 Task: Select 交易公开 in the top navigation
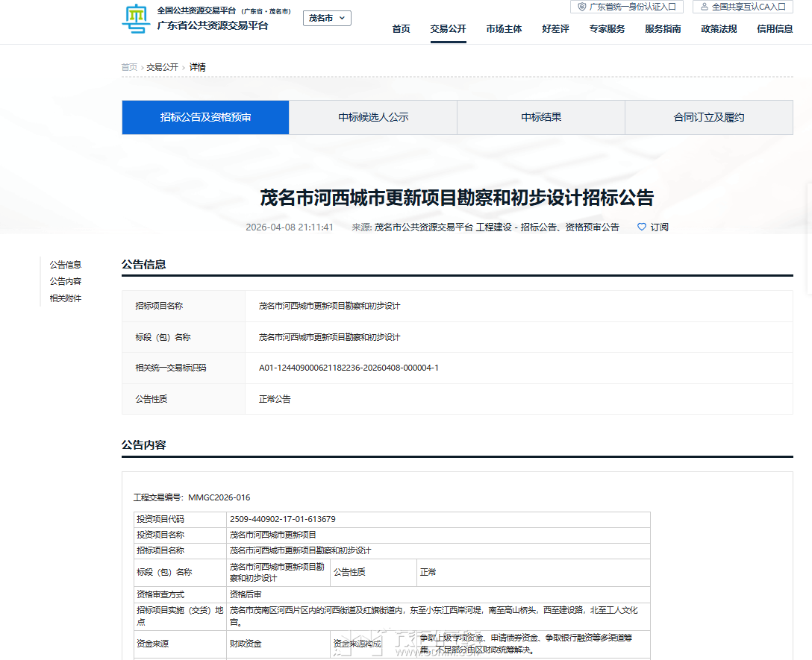click(x=448, y=29)
